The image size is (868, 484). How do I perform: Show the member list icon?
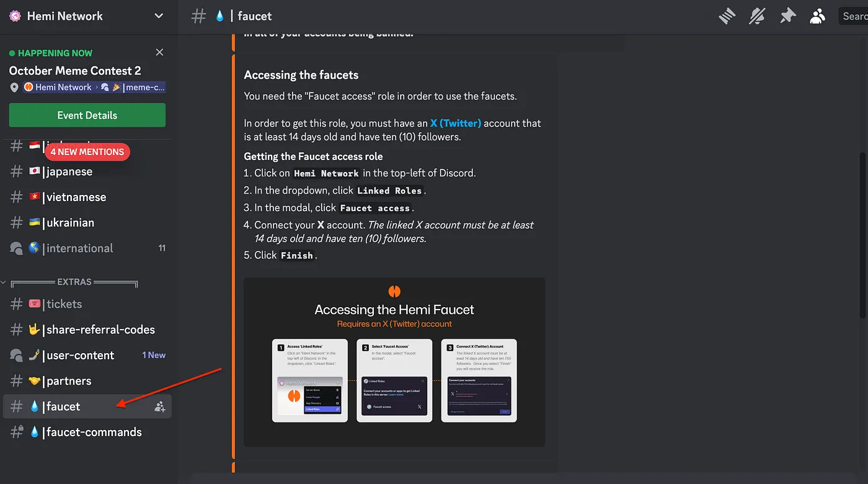click(x=817, y=16)
